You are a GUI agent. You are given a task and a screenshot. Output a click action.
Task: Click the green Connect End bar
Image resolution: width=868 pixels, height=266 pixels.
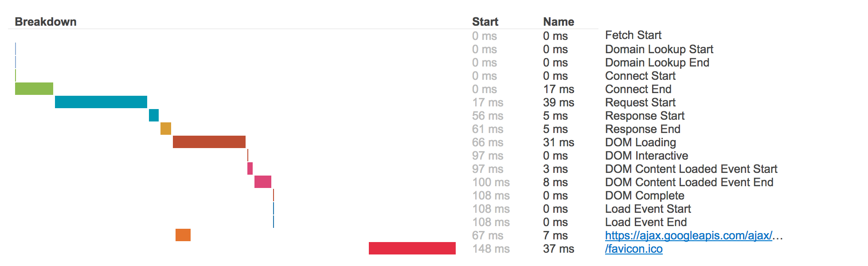34,89
